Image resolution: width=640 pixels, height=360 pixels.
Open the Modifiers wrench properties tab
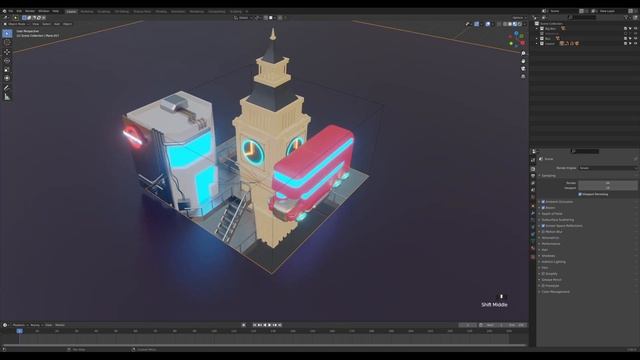533,213
